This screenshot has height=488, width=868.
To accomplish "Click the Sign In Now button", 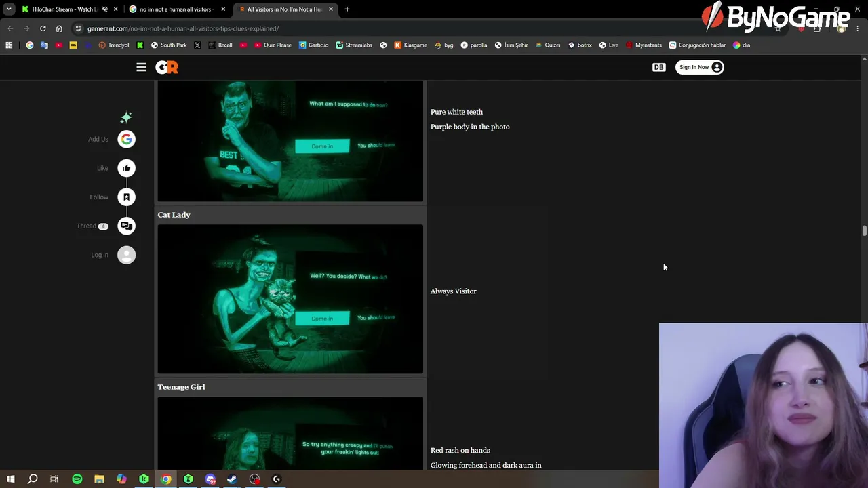I will 699,67.
